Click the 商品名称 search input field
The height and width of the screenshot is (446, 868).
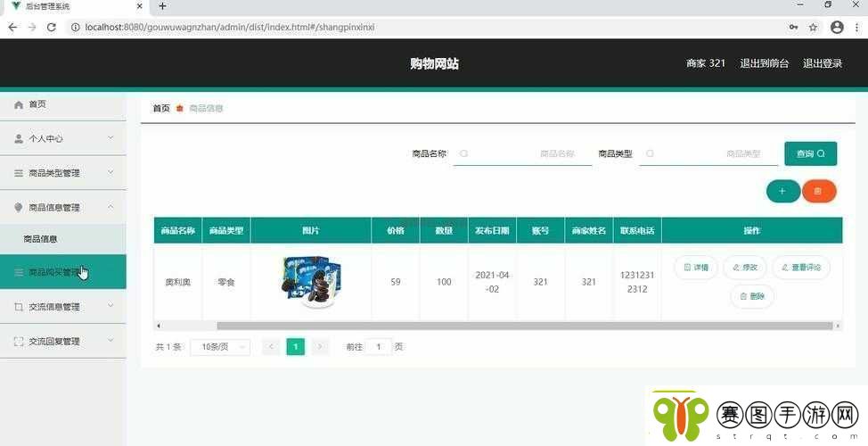tap(522, 153)
